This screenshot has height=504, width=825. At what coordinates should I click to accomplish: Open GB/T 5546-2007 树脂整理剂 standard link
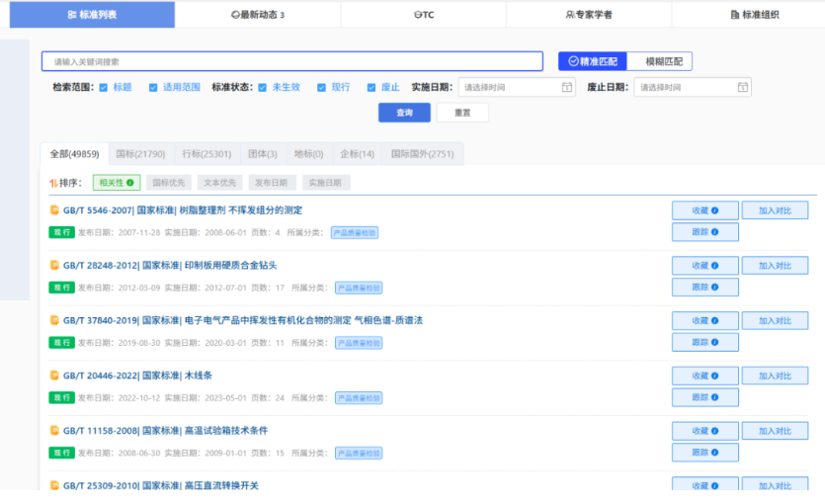pyautogui.click(x=183, y=210)
